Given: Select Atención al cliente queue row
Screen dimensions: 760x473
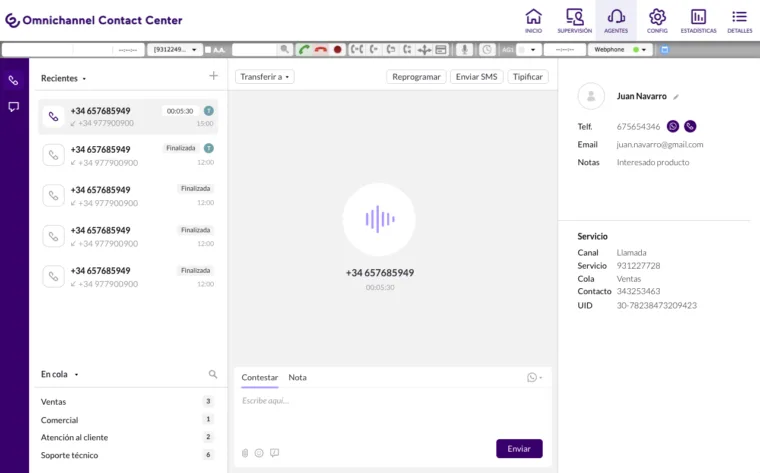Looking at the screenshot, I should click(127, 437).
